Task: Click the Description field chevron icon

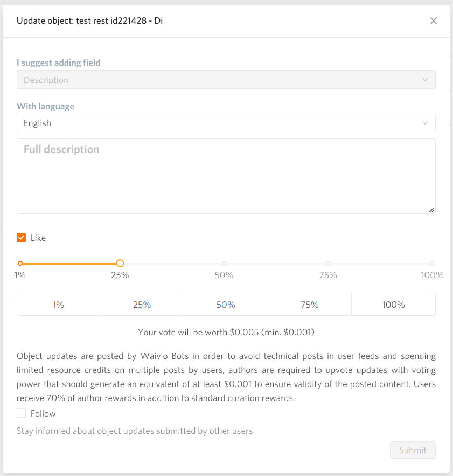Action: pos(426,80)
